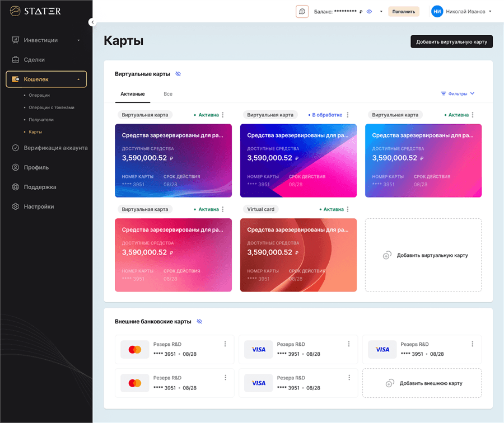Select the cyan-pink gradient virtual card
Image resolution: width=504 pixels, height=423 pixels.
pyautogui.click(x=423, y=161)
